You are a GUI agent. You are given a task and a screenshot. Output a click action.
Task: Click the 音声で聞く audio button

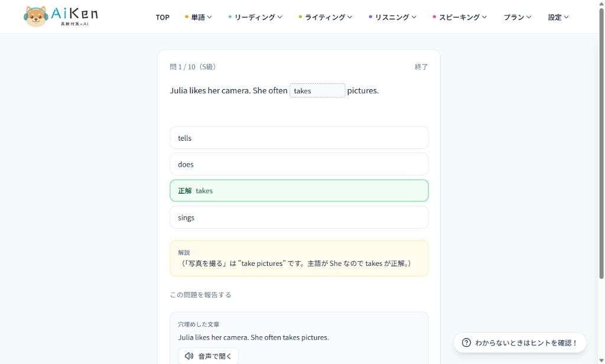(x=209, y=356)
